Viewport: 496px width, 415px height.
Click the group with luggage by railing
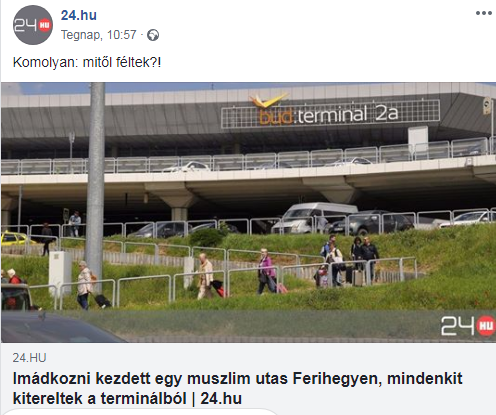click(347, 261)
